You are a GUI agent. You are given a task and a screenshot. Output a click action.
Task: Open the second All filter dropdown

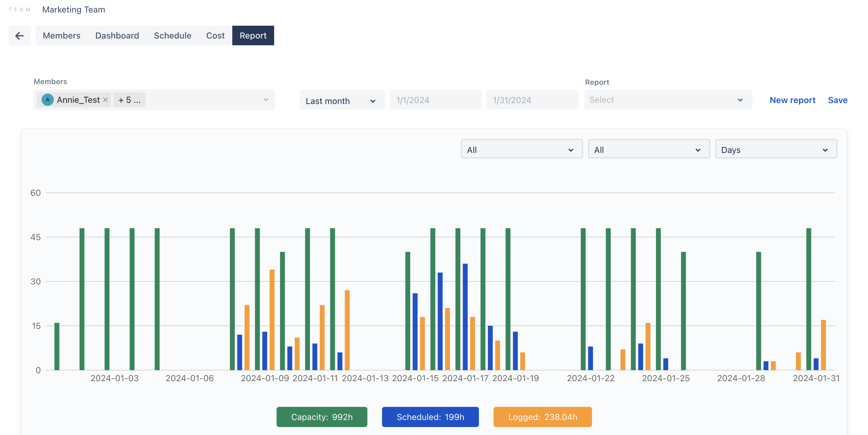point(649,149)
